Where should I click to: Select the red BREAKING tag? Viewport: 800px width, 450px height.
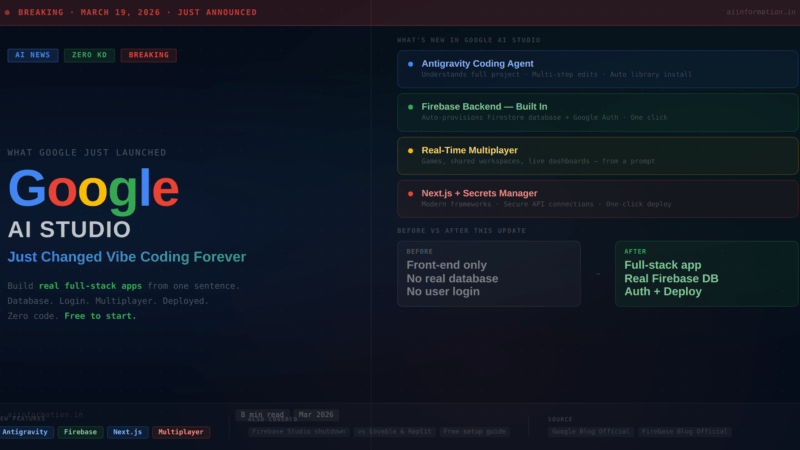[x=148, y=56]
